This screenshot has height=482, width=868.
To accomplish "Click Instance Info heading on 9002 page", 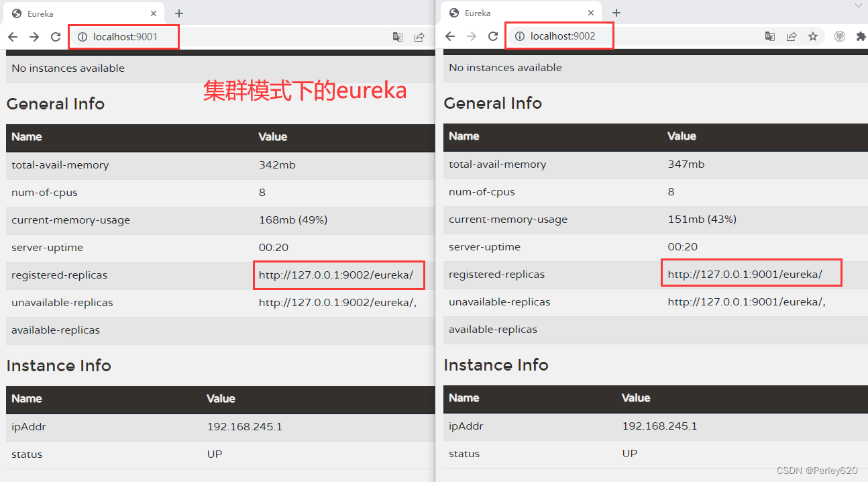I will (496, 365).
